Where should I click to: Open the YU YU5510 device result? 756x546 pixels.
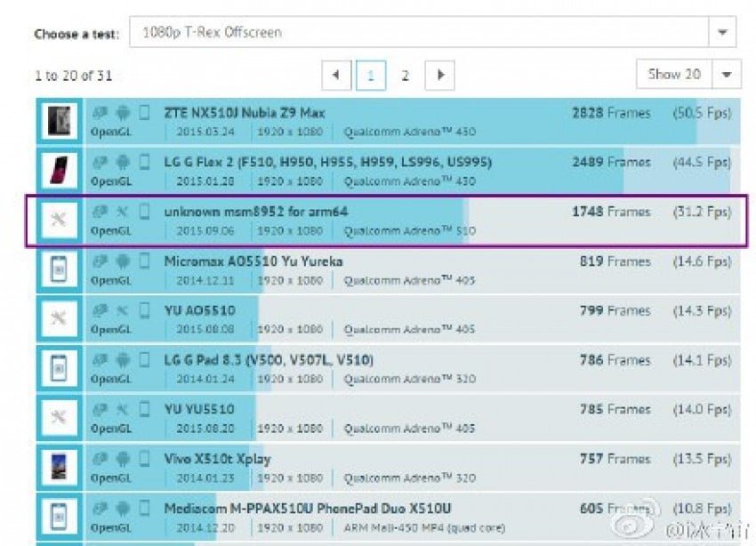point(199,409)
